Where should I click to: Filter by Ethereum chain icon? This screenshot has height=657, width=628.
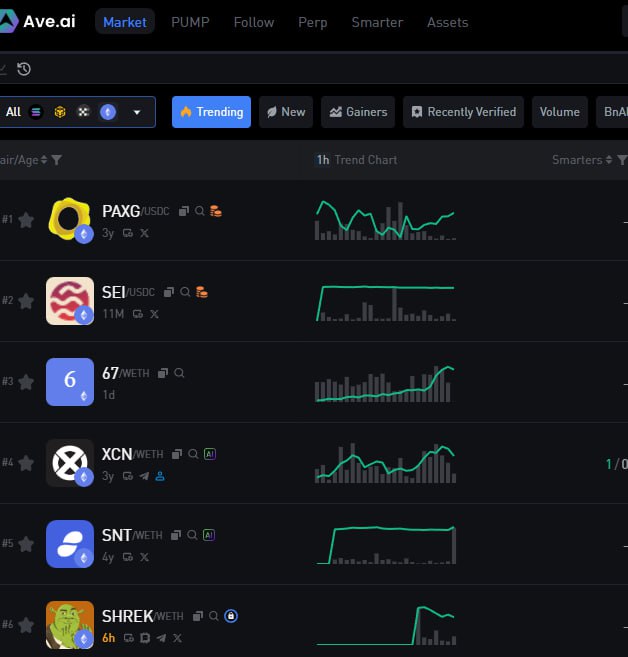108,112
